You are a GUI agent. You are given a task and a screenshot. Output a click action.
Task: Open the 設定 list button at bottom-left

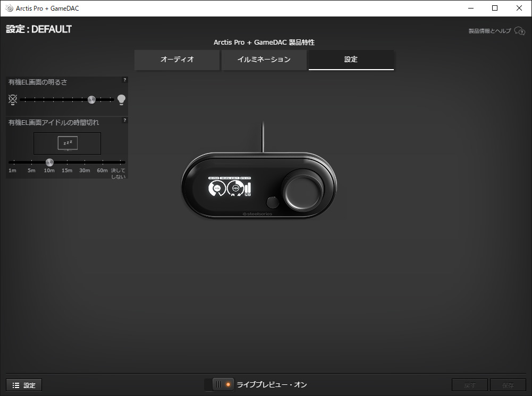pyautogui.click(x=24, y=385)
